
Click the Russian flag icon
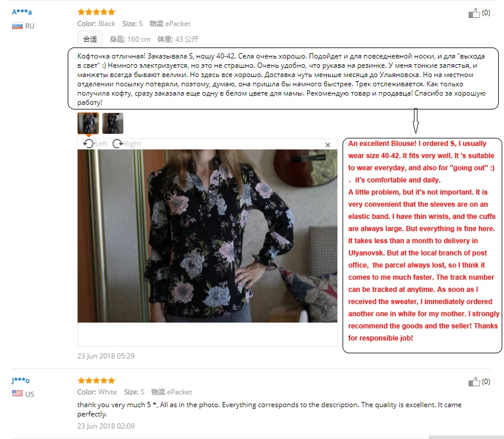click(17, 26)
